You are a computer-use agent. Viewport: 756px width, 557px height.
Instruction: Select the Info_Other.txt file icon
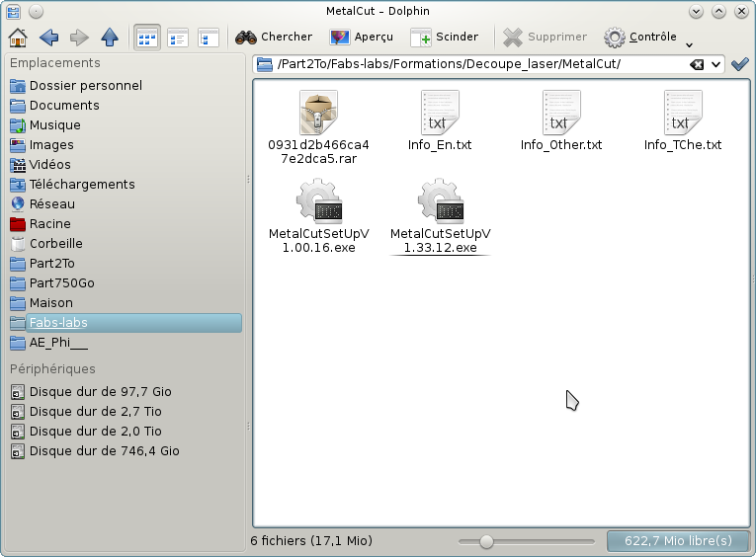coord(561,114)
